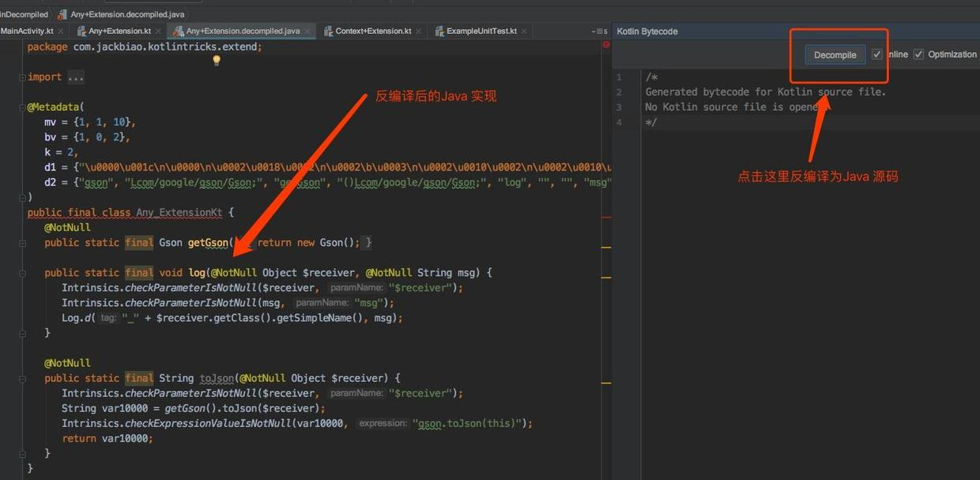Screen dimensions: 980x480
Task: Click the Any_ExtensionKt class name
Action: [181, 213]
